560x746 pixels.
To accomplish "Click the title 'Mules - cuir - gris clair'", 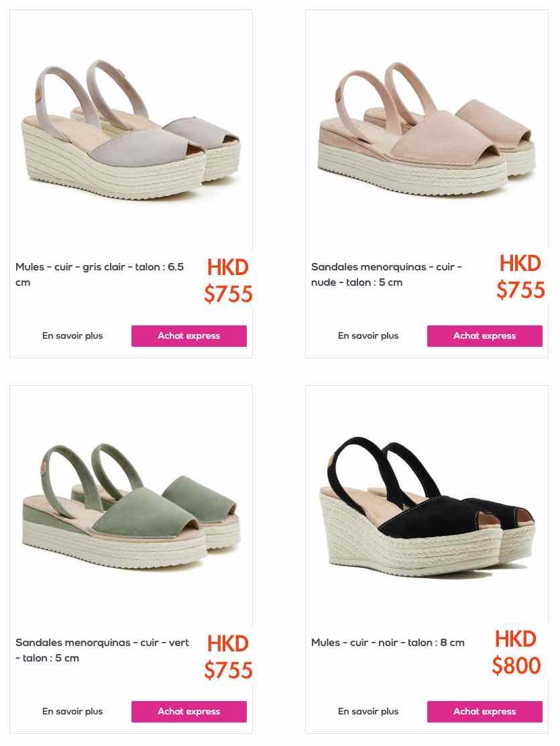I will click(x=99, y=274).
